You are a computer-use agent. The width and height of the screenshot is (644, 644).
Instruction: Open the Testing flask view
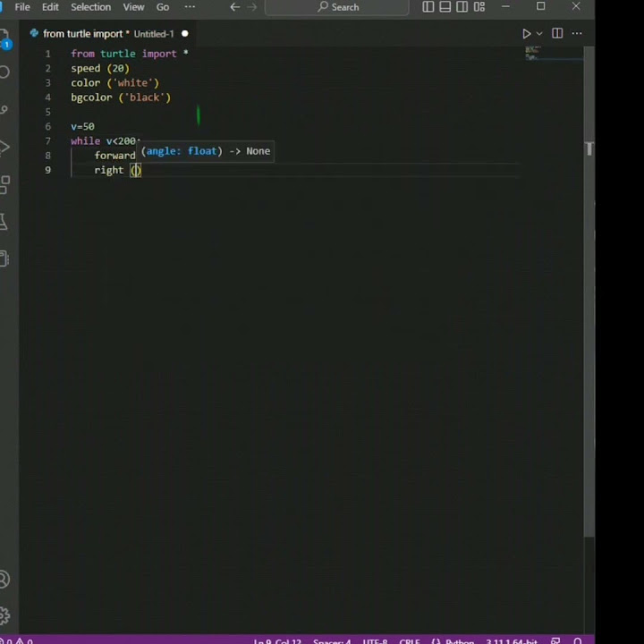coord(4,222)
